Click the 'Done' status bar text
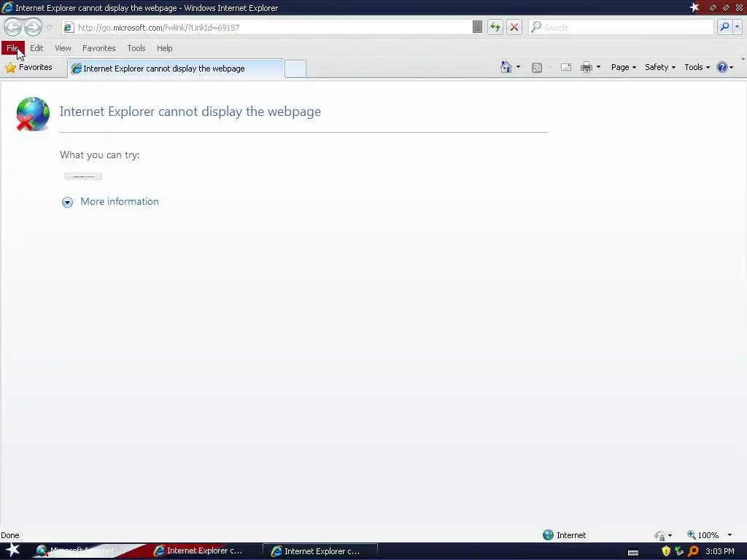Image resolution: width=747 pixels, height=560 pixels. click(10, 535)
